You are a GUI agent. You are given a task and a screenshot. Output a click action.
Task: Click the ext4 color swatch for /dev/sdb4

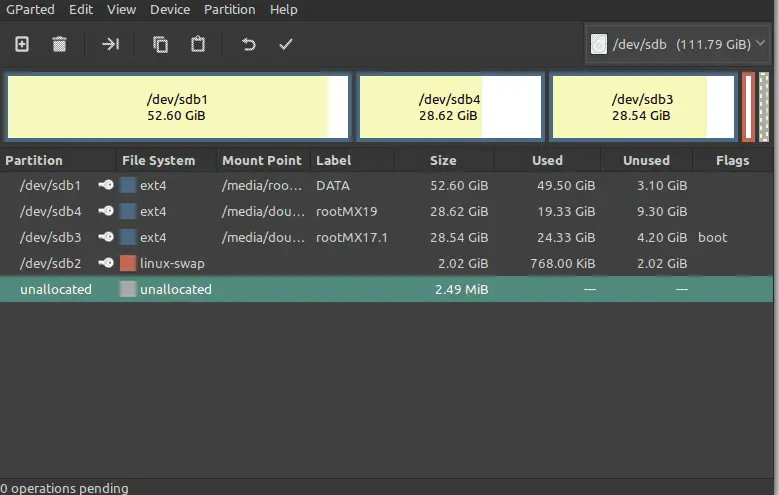point(128,211)
